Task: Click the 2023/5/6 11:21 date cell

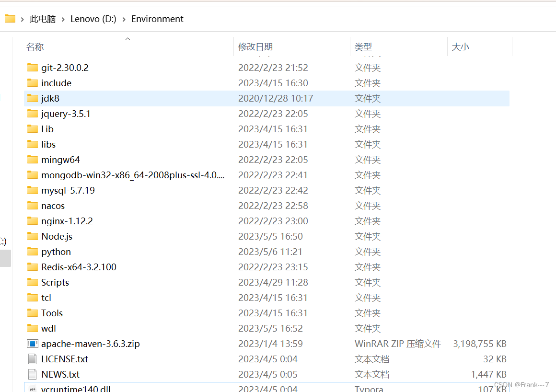Action: [x=270, y=252]
